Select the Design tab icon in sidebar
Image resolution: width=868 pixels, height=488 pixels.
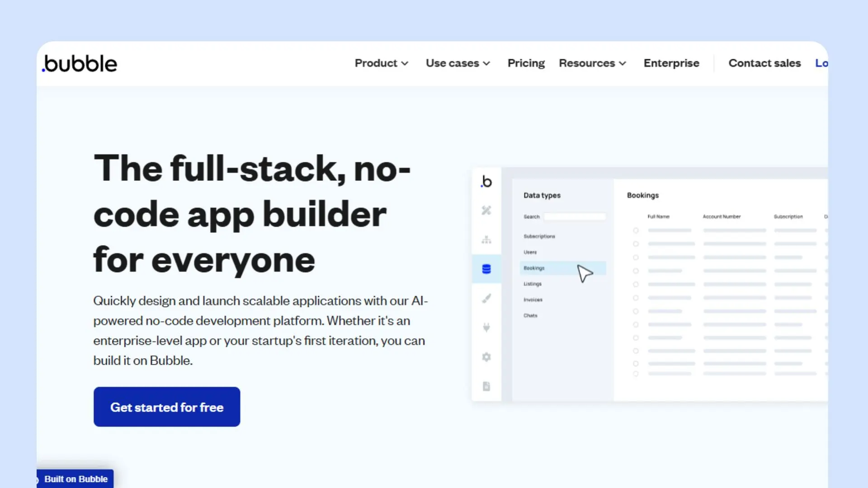[486, 211]
